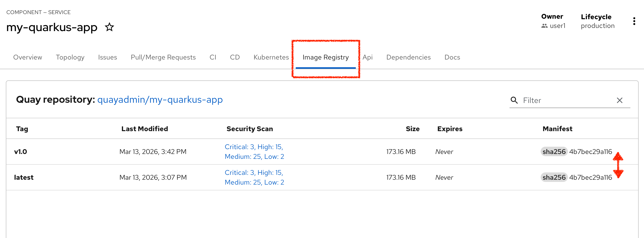Screen dimensions: 644x238
Task: Switch to the Overview tab
Action: 27,57
